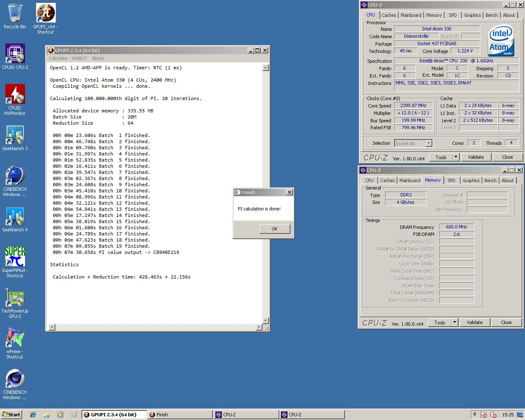Open SuperPiMod shortcut icon
Viewport: 525px width, 420px height.
(15, 262)
